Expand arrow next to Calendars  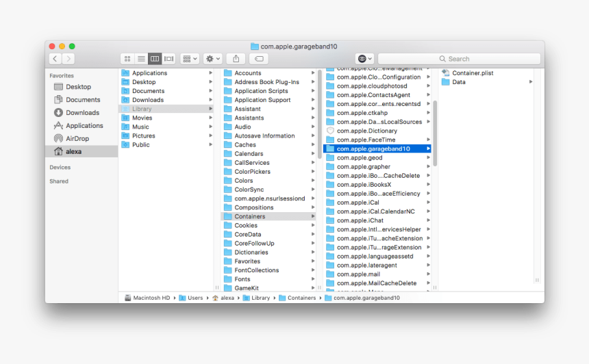coord(313,153)
